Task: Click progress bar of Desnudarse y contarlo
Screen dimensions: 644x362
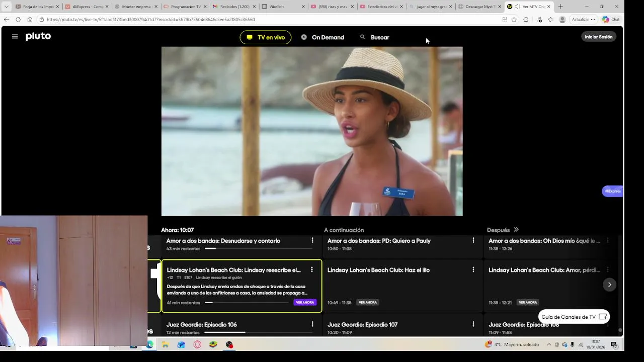Action: coord(258,248)
